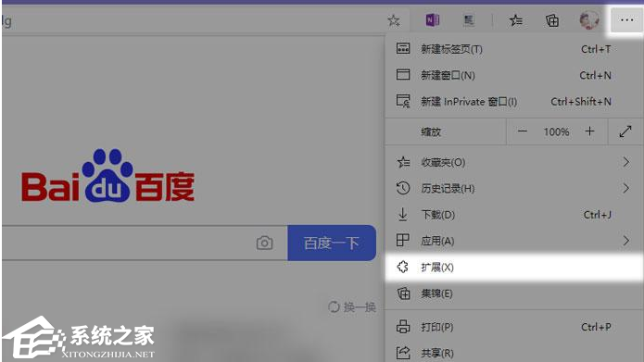Expand the chevron beside 历史记录(H)

625,188
